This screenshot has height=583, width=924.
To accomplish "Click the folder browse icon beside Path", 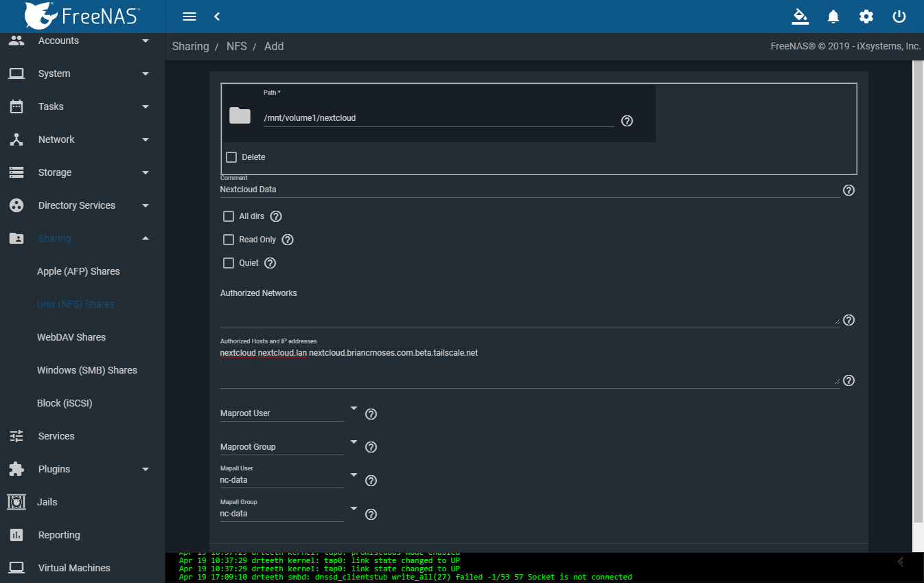I will pyautogui.click(x=240, y=115).
